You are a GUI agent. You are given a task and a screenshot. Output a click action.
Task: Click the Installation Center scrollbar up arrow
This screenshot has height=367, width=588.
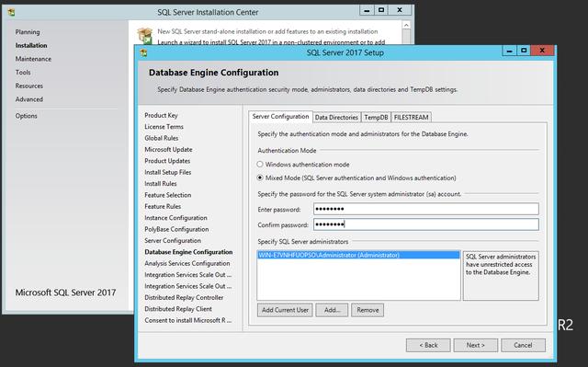(x=406, y=25)
